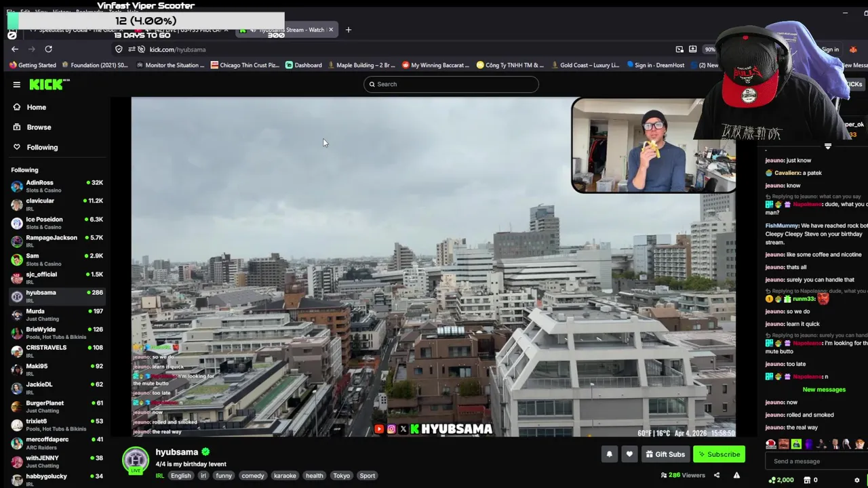Select Maki95 channel in Following list
868x488 pixels.
(57, 369)
